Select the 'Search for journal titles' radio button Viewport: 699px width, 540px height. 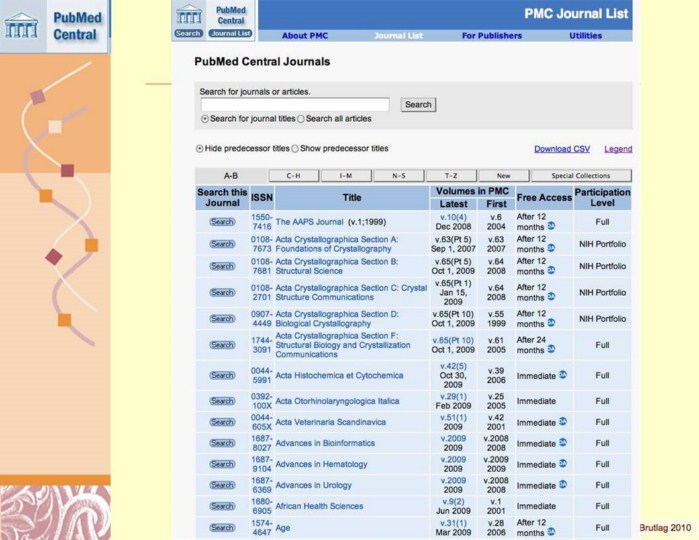point(205,119)
